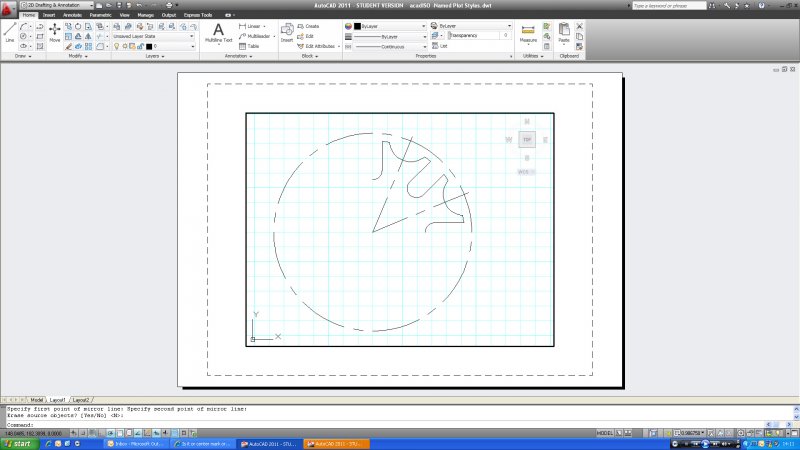Screen dimensions: 800x450
Task: Open the Unsaved Layer State dropdown
Action: tap(152, 36)
